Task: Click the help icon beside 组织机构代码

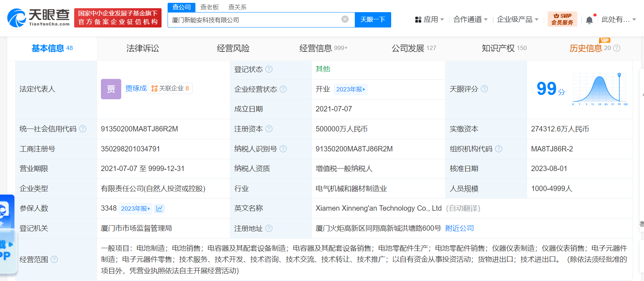Action: click(x=499, y=149)
